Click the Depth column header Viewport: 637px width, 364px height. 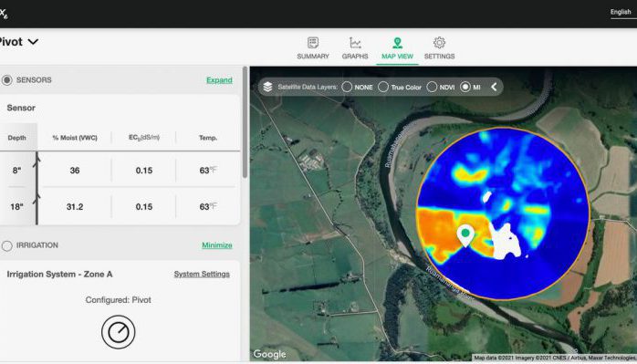[16, 138]
